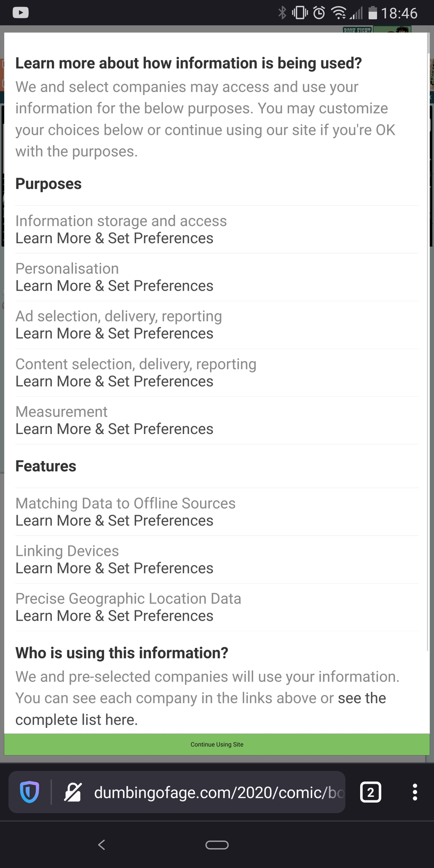434x868 pixels.
Task: Open preferences for Matching Data to Offline Sources
Action: [x=114, y=521]
